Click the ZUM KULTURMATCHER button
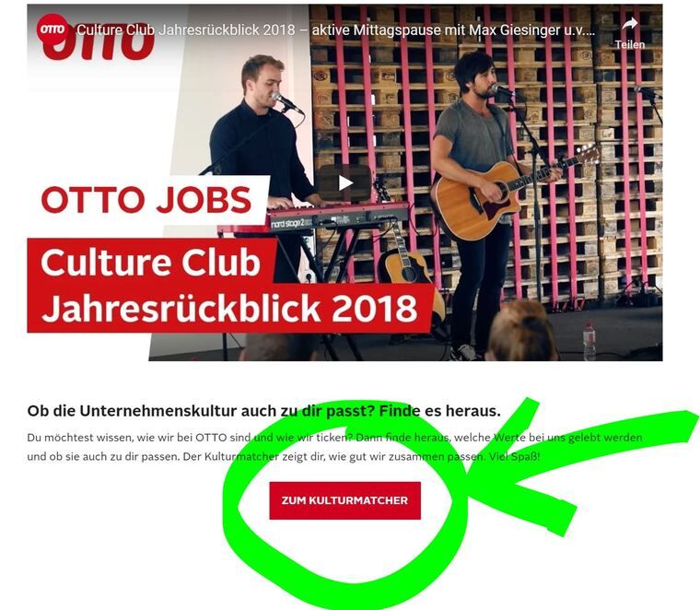 point(344,500)
